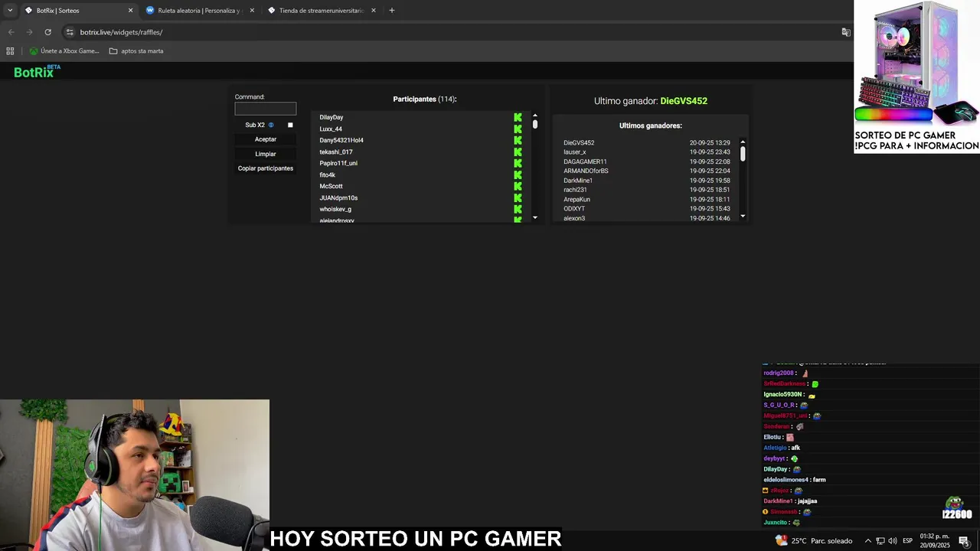Show hidden system tray icons
Image resolution: width=980 pixels, height=551 pixels.
pos(868,541)
